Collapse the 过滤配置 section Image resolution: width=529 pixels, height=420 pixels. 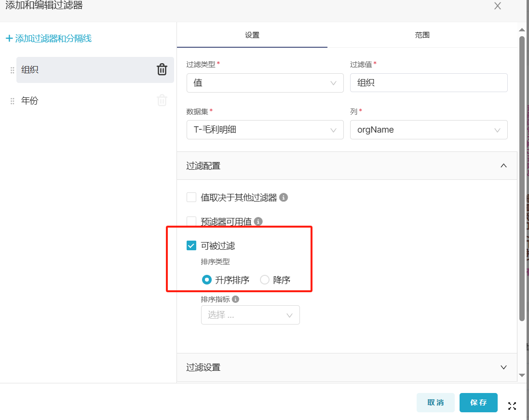pos(347,166)
